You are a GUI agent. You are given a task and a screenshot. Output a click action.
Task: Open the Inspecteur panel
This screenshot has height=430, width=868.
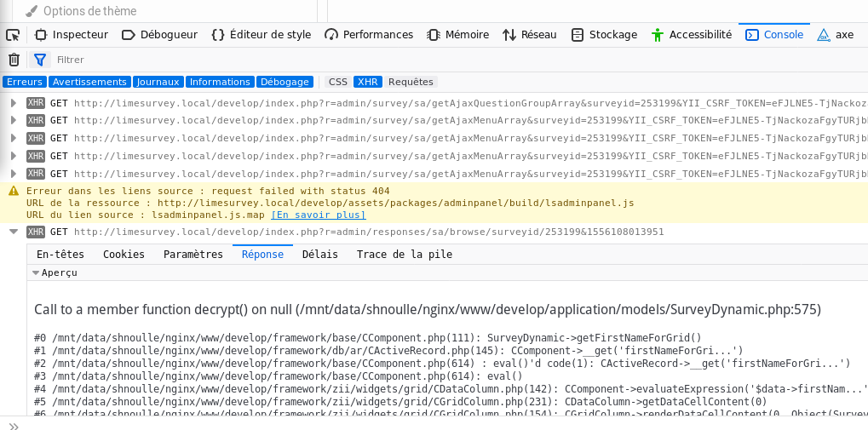tap(72, 35)
